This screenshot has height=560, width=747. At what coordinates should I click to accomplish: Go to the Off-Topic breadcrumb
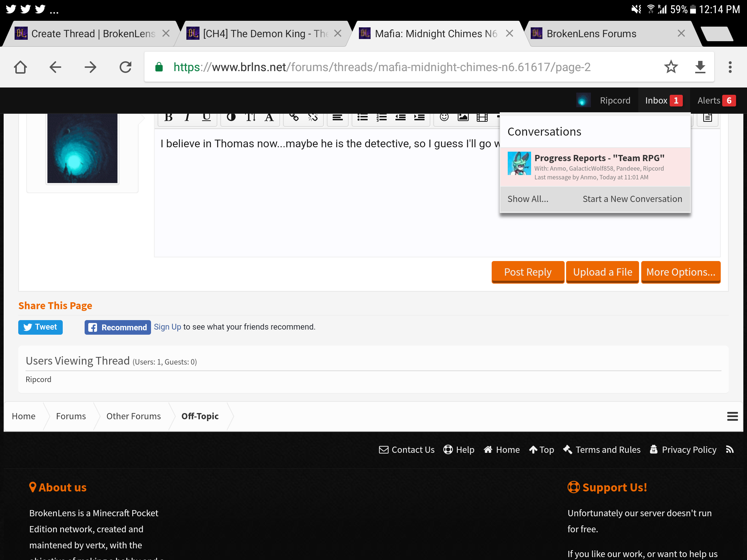coord(200,416)
